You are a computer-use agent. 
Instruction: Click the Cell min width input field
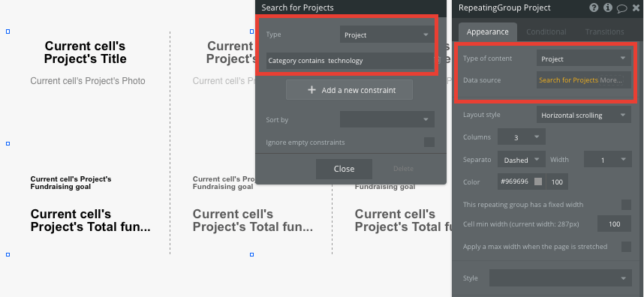[x=615, y=224]
